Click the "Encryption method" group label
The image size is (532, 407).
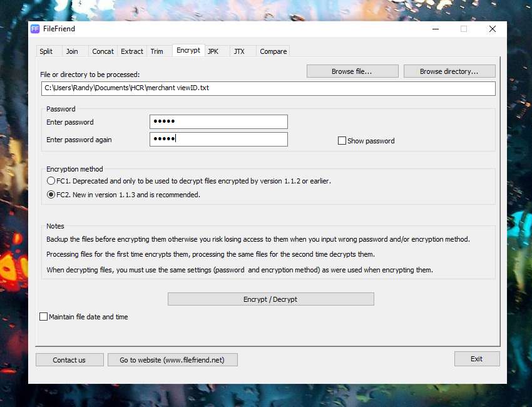point(74,169)
